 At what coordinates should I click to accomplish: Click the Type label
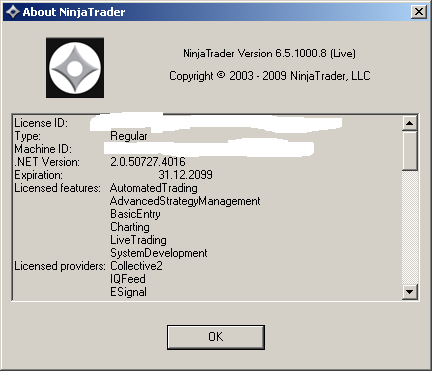[27, 136]
